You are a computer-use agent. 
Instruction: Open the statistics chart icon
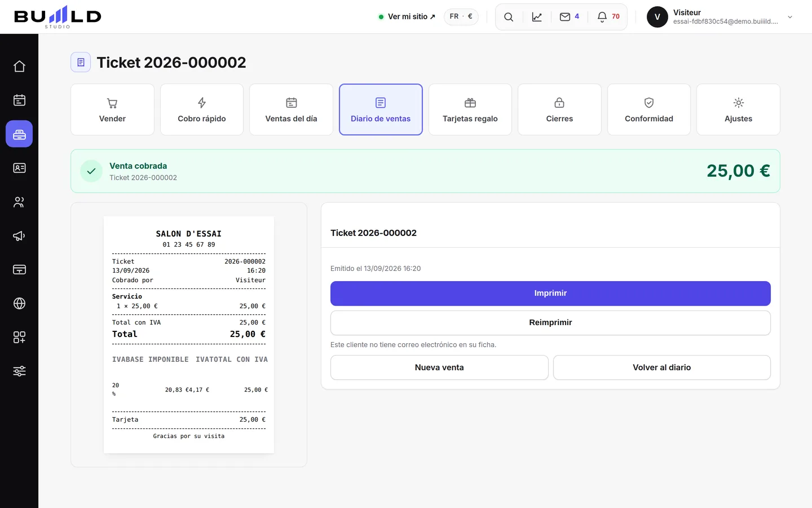point(537,17)
